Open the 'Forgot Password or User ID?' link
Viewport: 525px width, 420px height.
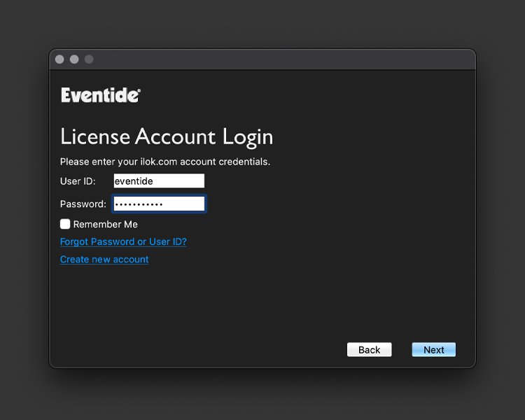click(123, 241)
